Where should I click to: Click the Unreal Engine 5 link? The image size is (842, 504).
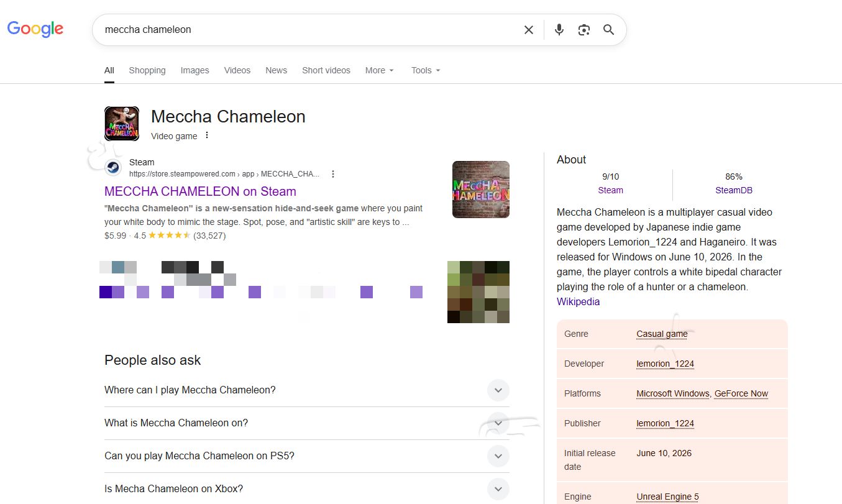668,497
